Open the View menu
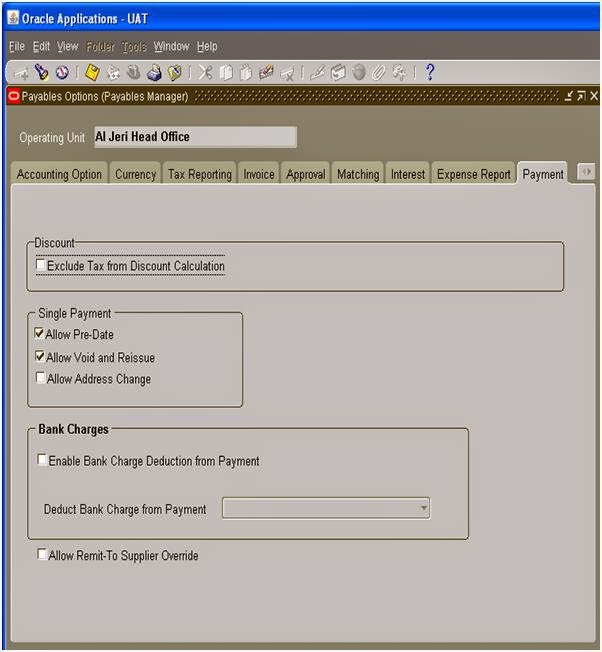 [x=67, y=46]
